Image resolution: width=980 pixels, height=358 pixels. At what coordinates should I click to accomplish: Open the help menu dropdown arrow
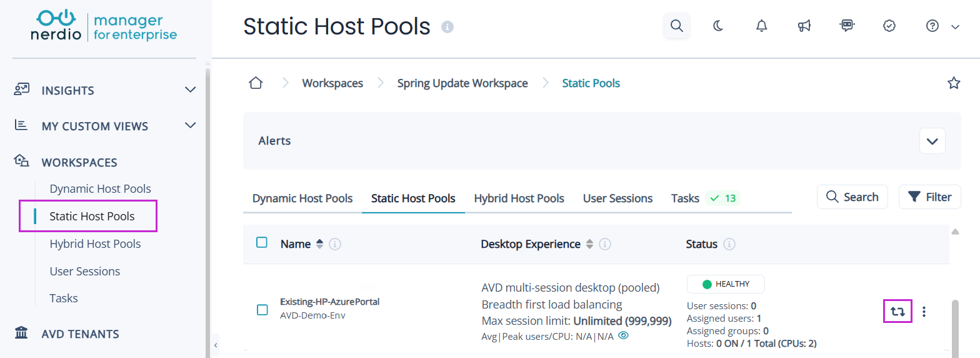[955, 26]
